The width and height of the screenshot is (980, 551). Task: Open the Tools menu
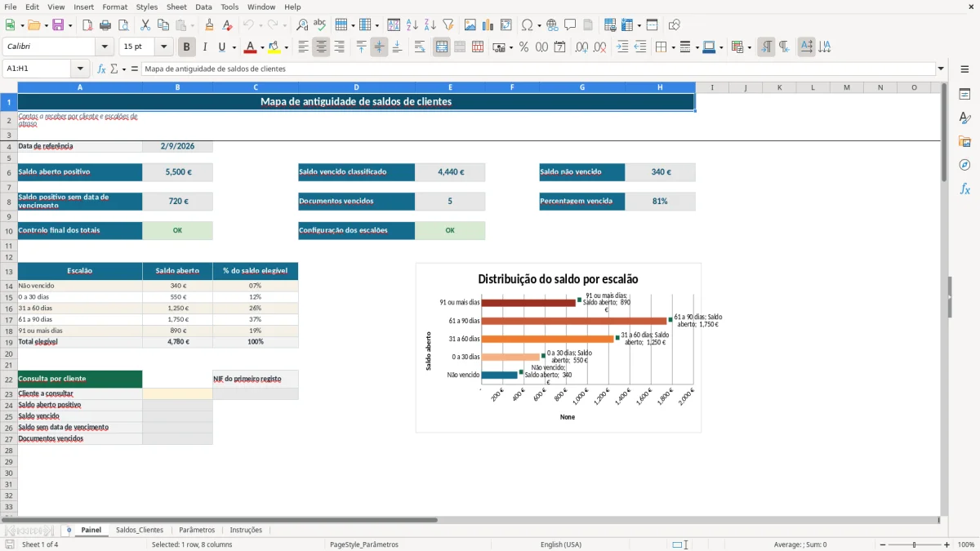pos(229,7)
